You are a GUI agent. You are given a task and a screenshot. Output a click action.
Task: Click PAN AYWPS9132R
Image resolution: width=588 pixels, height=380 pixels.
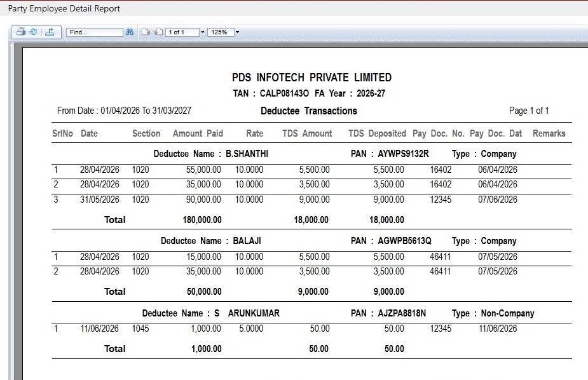tap(403, 154)
